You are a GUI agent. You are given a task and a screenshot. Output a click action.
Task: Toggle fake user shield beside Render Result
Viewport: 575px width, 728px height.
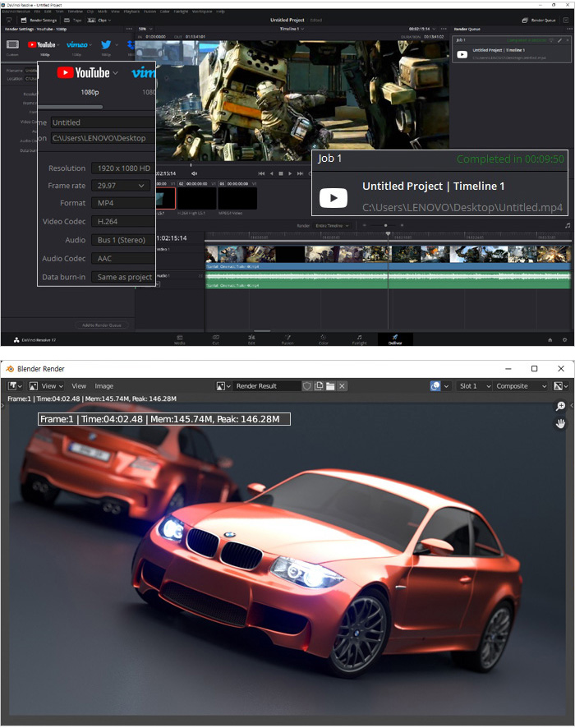(306, 386)
